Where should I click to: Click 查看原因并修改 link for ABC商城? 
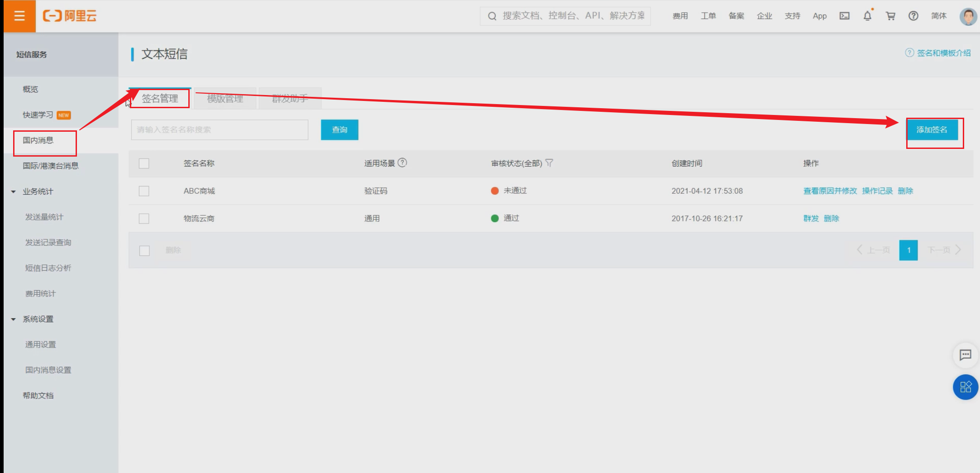830,191
